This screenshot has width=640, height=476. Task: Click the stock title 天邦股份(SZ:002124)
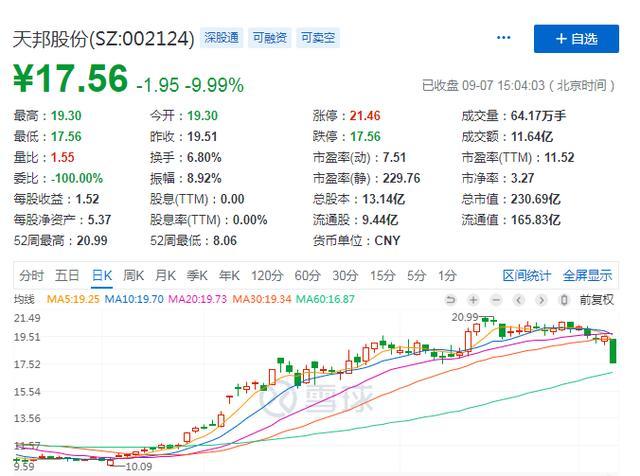click(x=104, y=39)
